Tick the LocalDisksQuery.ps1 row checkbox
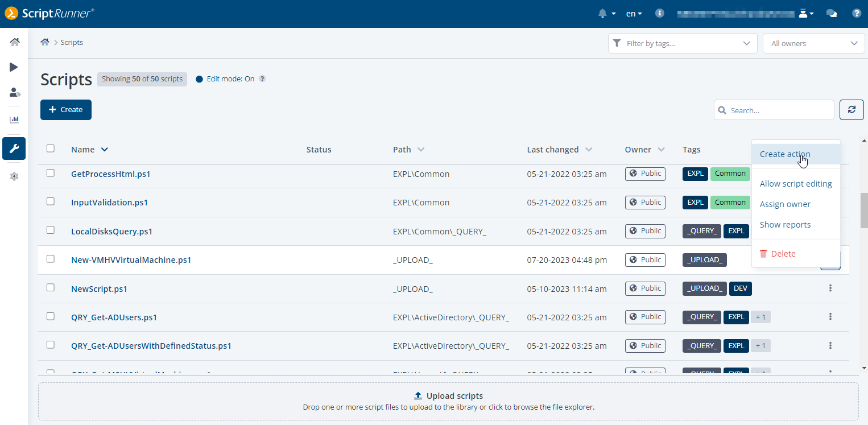Image resolution: width=868 pixels, height=425 pixels. click(51, 230)
